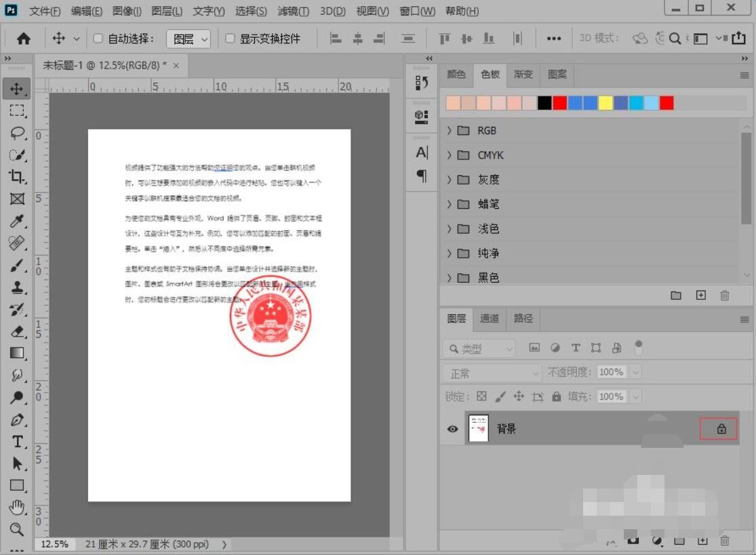The height and width of the screenshot is (555, 756).
Task: Select the Gradient tool
Action: click(x=18, y=353)
